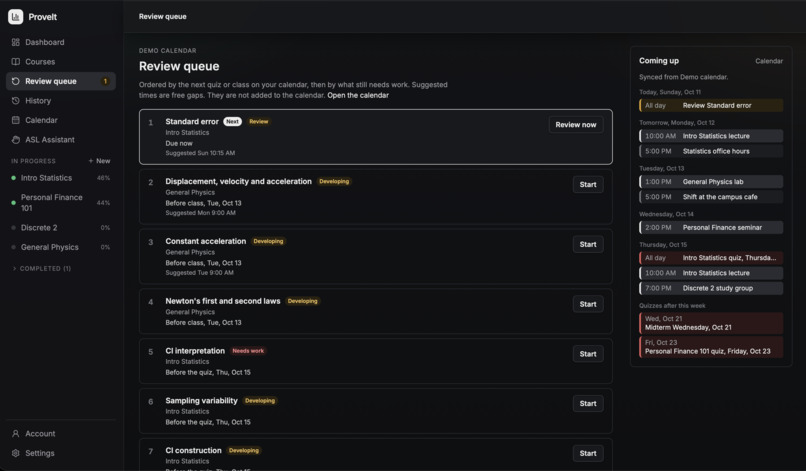Open Account settings page
This screenshot has width=806, height=471.
[61, 433]
